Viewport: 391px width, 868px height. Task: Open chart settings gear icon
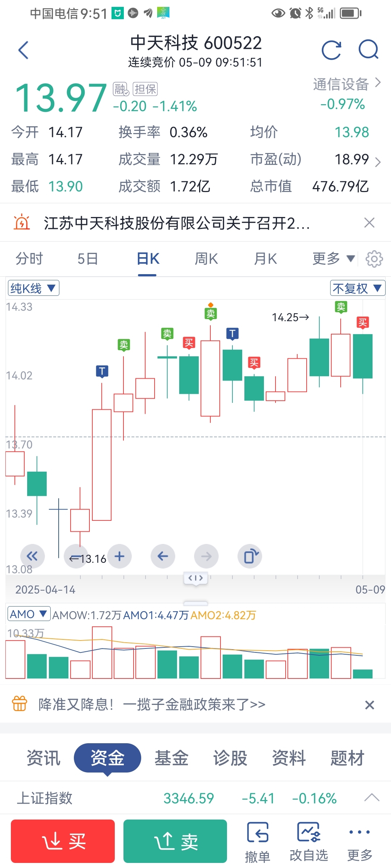click(x=374, y=259)
